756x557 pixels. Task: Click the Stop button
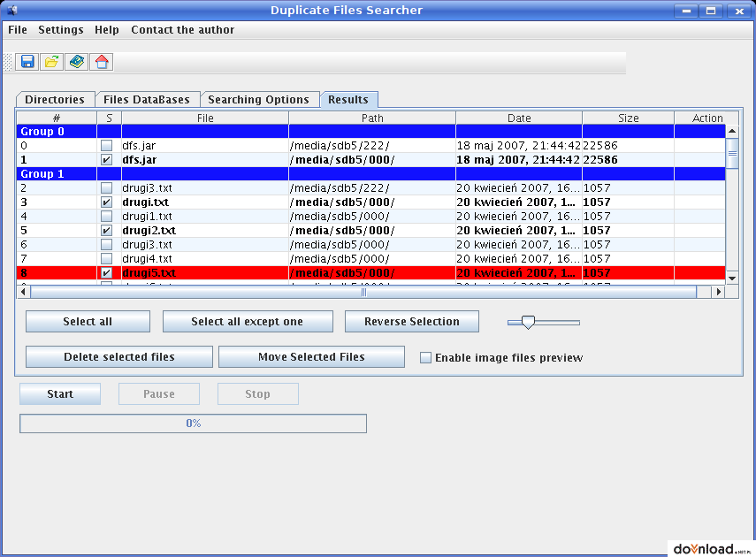coord(258,394)
